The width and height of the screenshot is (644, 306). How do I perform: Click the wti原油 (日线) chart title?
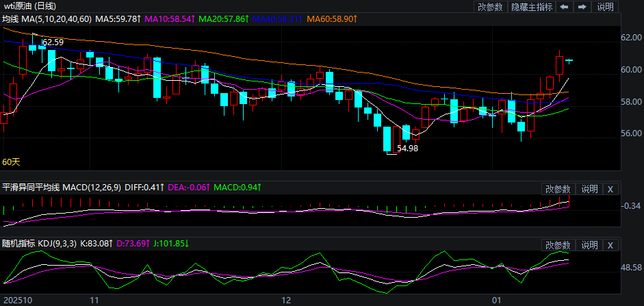point(30,6)
